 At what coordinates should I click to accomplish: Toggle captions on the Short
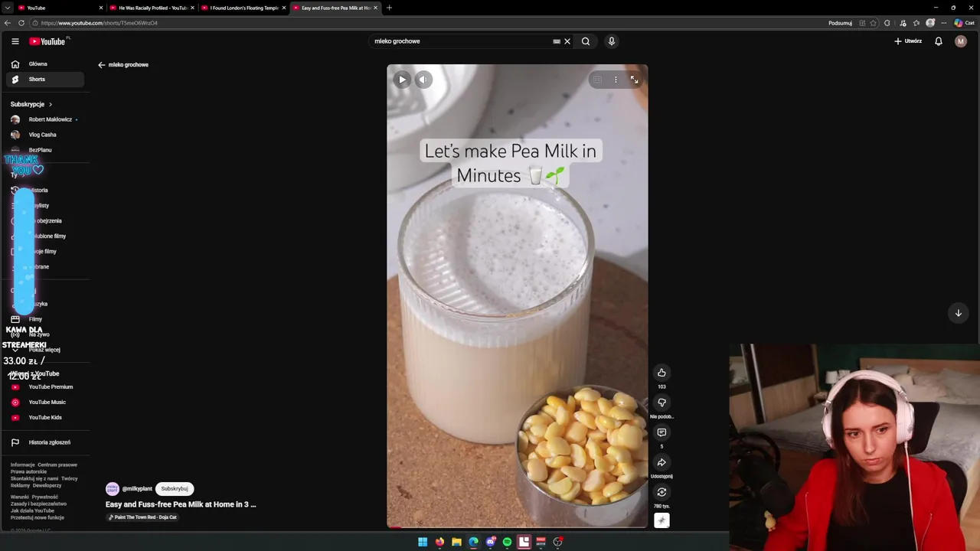[x=597, y=80]
